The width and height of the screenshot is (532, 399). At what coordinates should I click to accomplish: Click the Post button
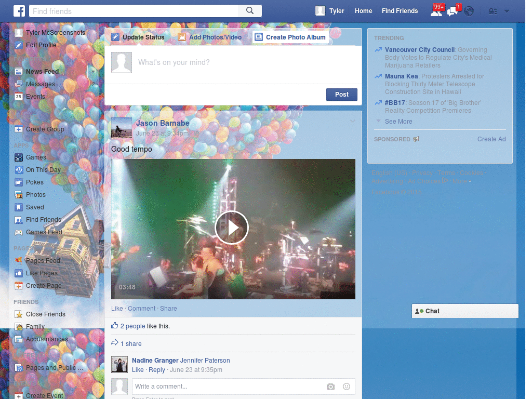coord(342,95)
